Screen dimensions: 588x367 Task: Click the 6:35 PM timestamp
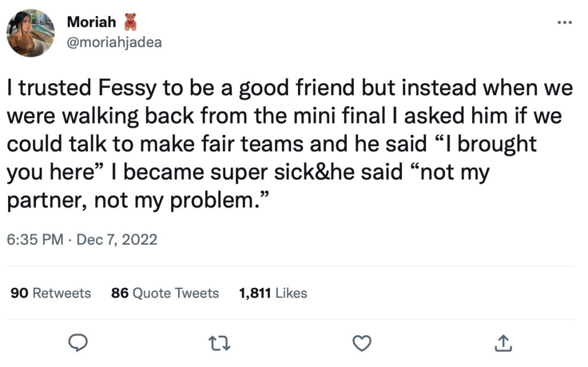35,239
